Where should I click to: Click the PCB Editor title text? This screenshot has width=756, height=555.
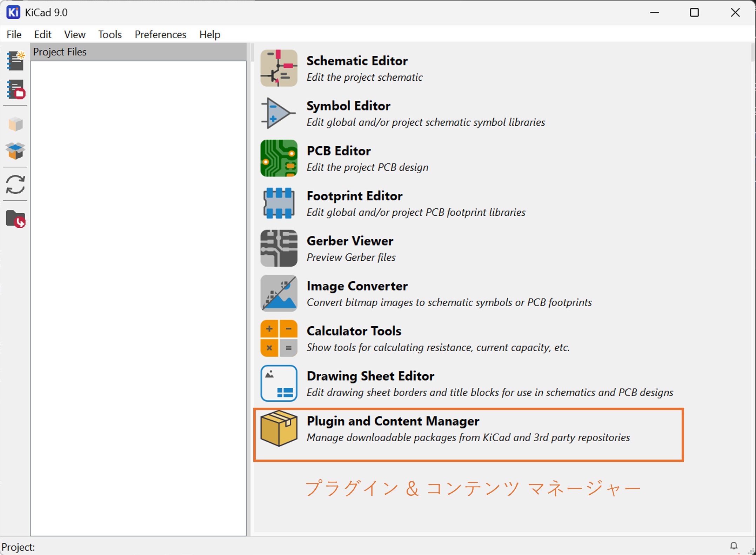(x=339, y=151)
